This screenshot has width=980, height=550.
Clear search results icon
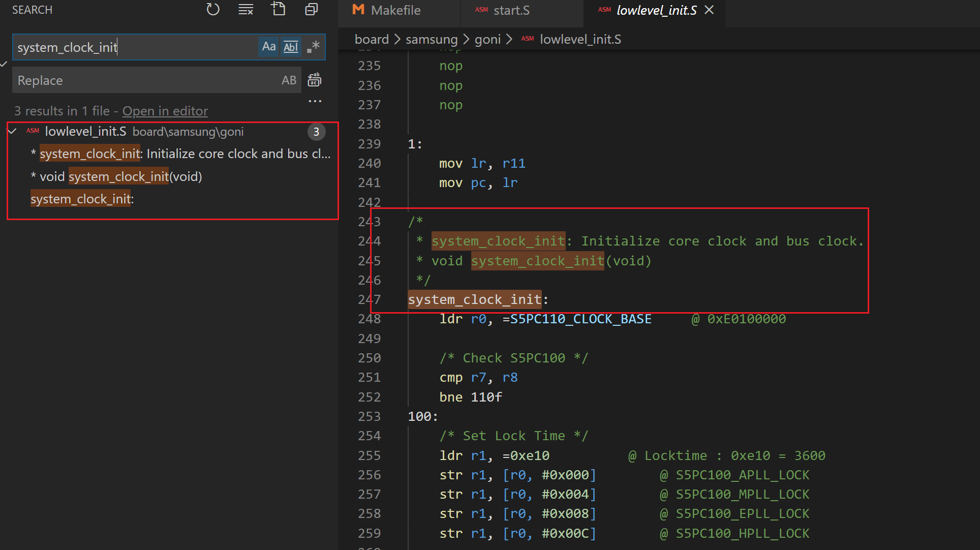coord(246,10)
